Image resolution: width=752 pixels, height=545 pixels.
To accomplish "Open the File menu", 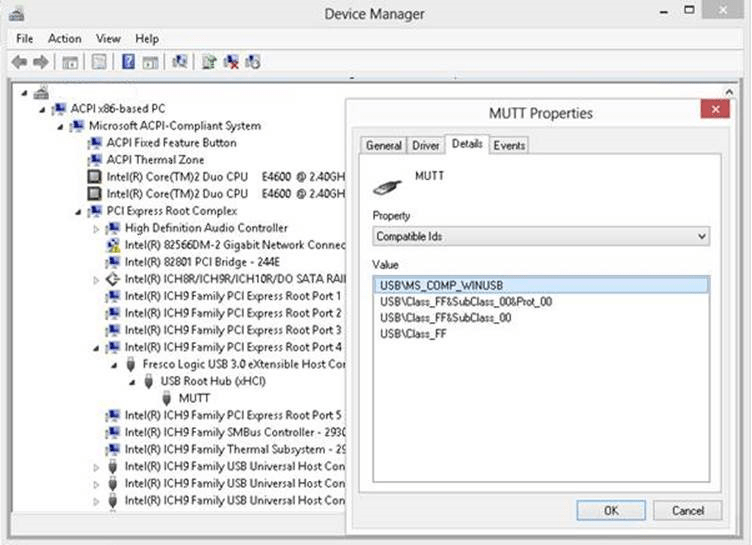I will 24,38.
